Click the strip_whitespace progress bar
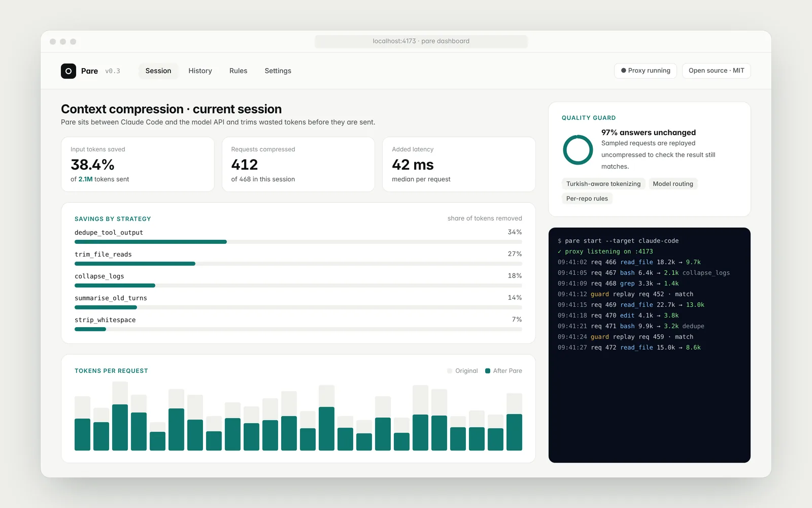Image resolution: width=812 pixels, height=508 pixels. point(298,329)
